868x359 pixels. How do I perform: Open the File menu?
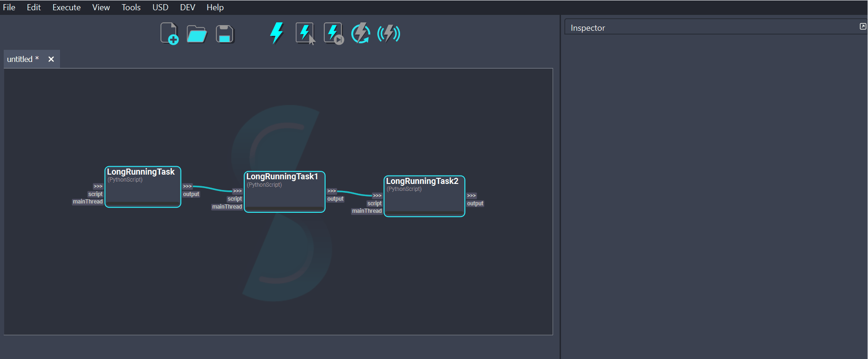9,7
